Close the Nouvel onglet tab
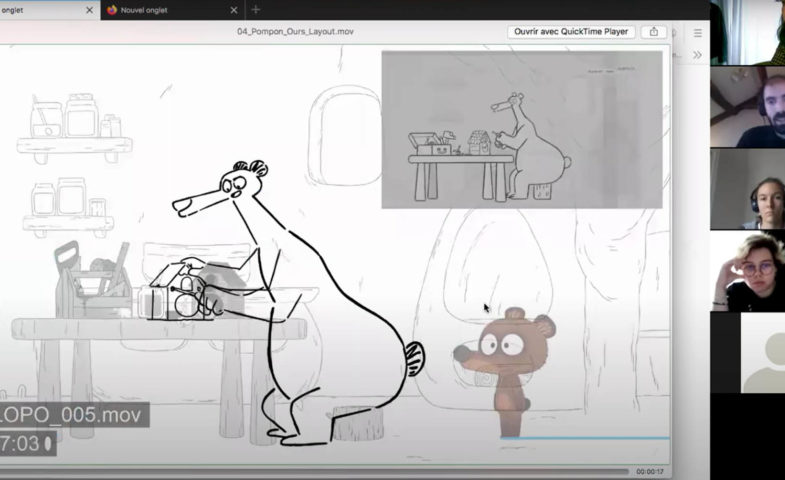The image size is (785, 480). coord(234,10)
